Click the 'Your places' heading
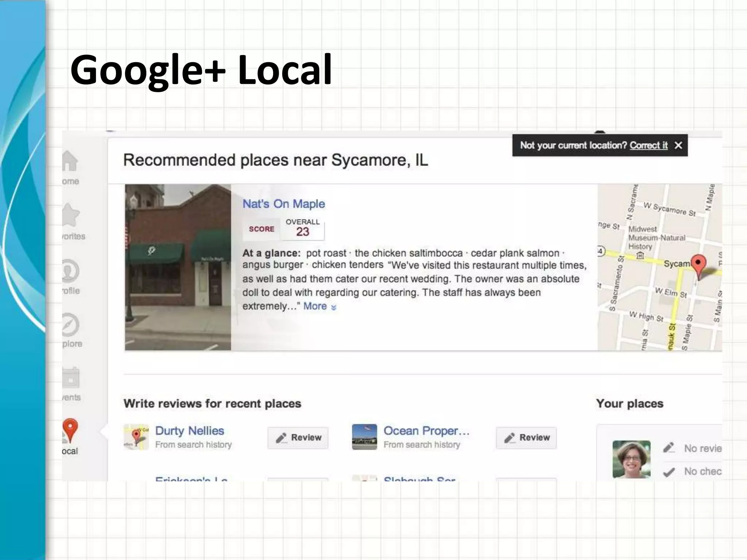Viewport: 747px width, 560px height. coord(630,404)
